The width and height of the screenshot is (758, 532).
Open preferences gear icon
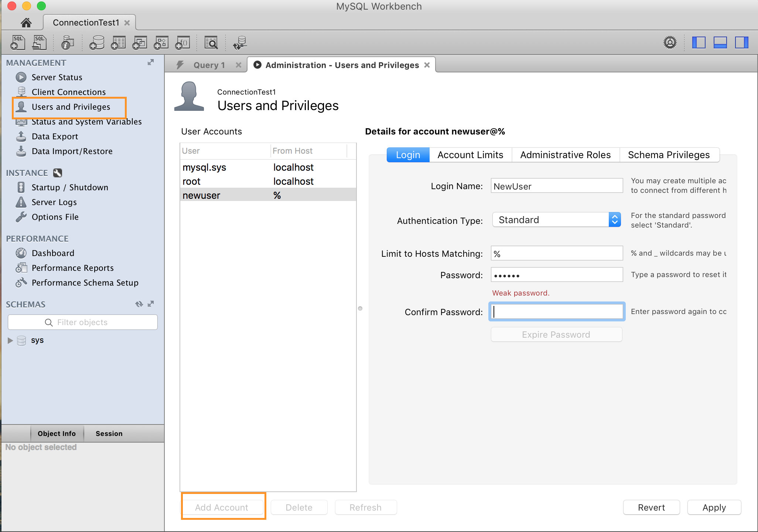pyautogui.click(x=670, y=42)
